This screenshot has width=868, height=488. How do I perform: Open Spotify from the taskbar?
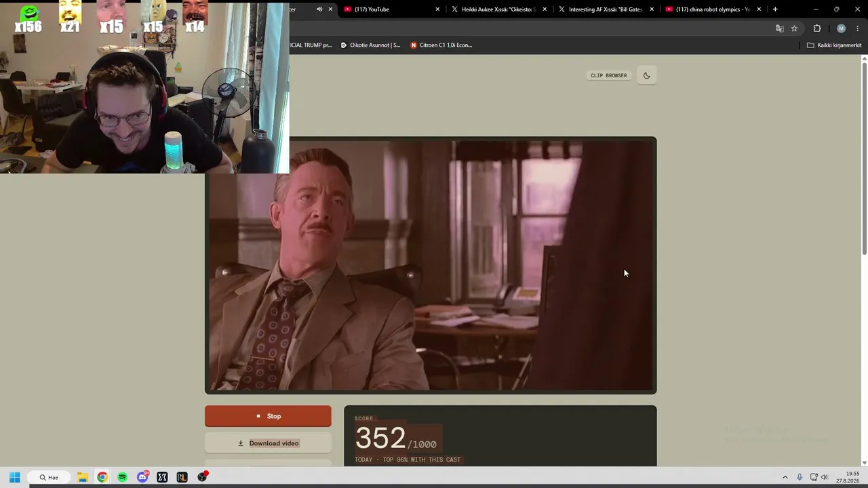(x=122, y=477)
